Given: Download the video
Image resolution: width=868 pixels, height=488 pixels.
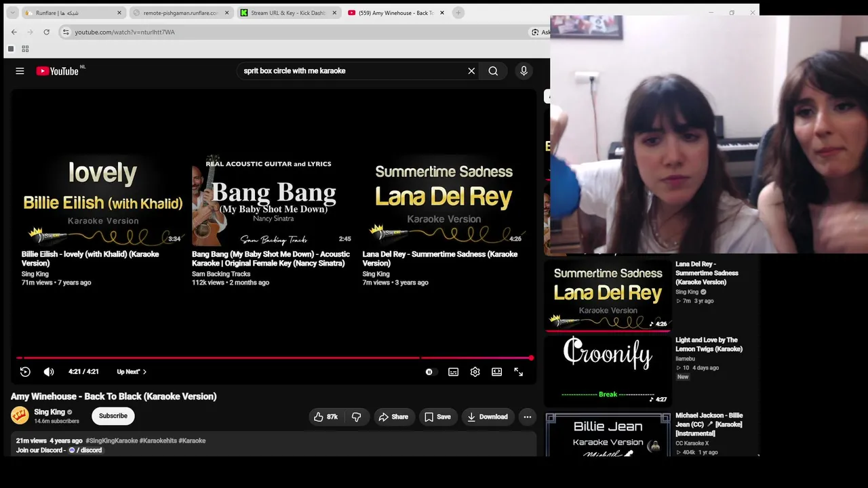Looking at the screenshot, I should pos(487,417).
